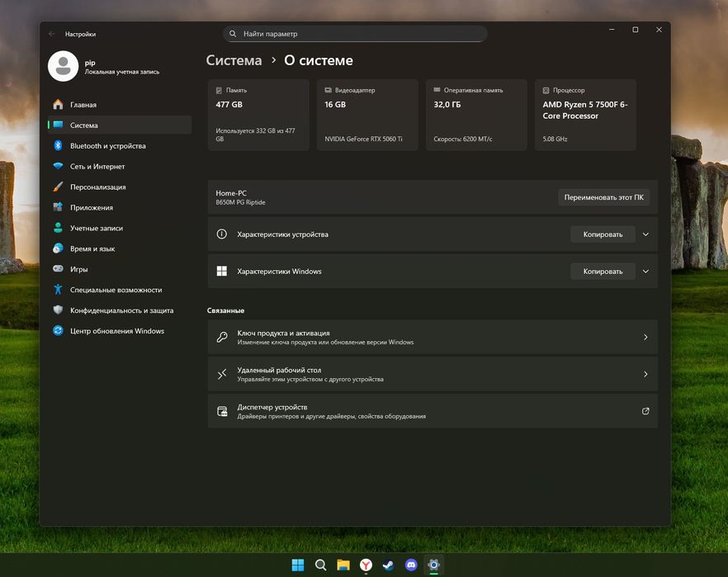Go to Персонализация settings

coord(97,187)
